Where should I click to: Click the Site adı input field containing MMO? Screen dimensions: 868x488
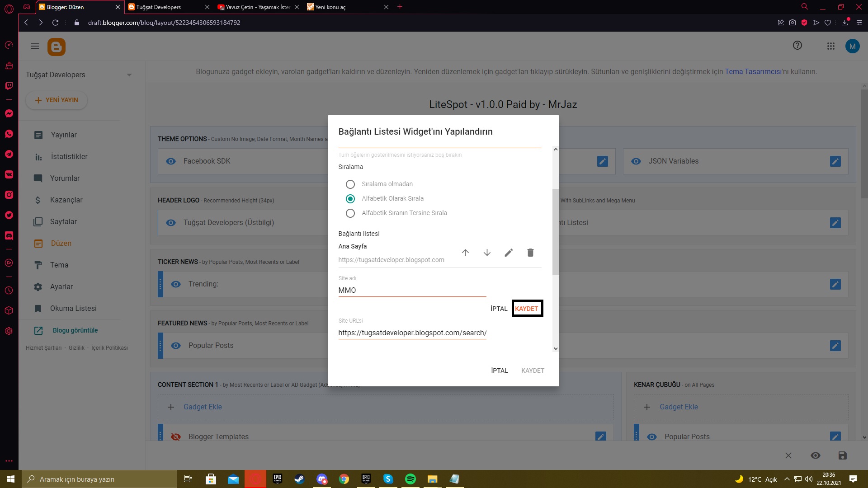click(412, 291)
